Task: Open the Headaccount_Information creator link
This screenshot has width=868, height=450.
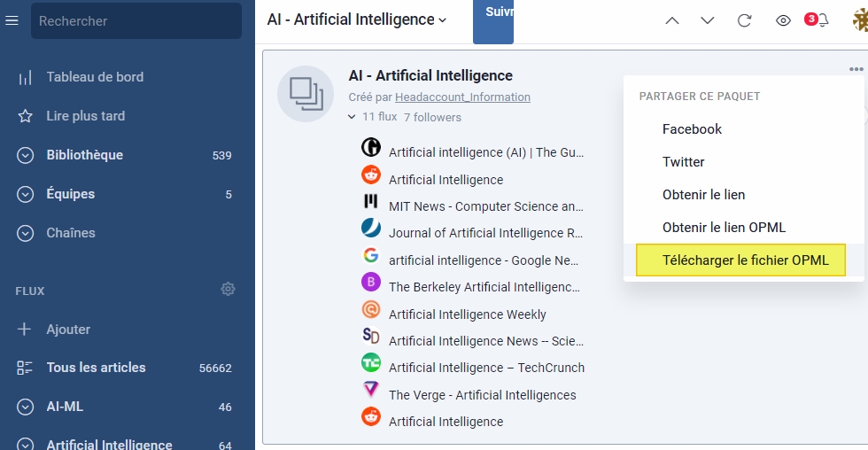Action: click(x=462, y=97)
